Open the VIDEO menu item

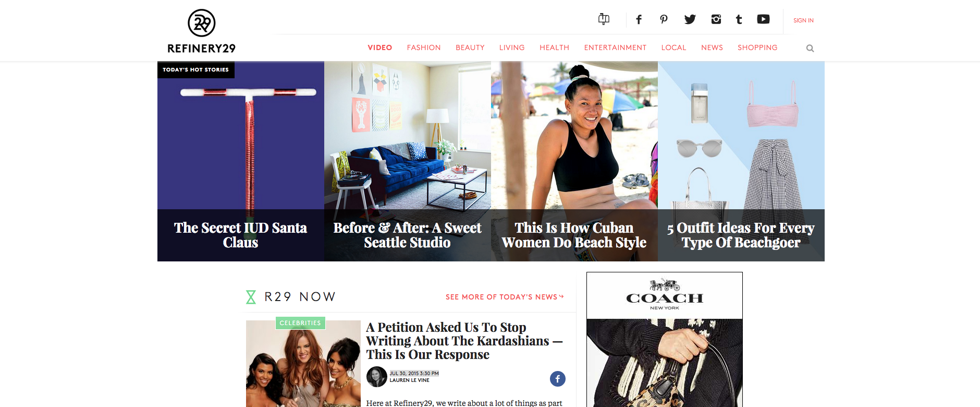point(380,47)
